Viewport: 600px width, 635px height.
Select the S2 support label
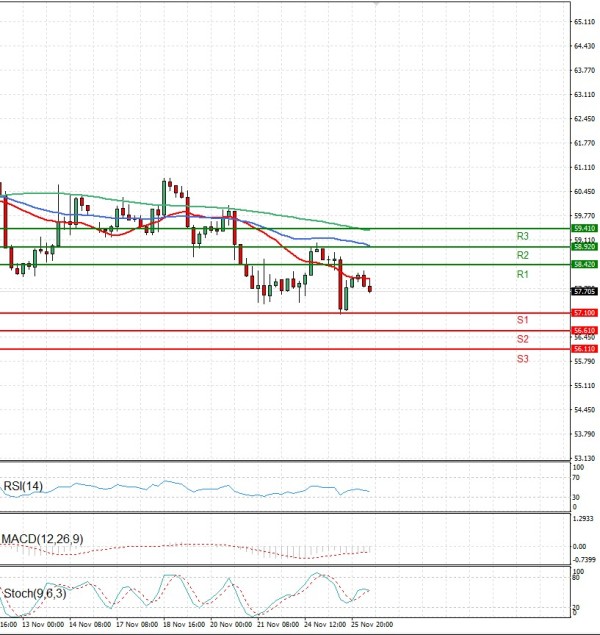pyautogui.click(x=522, y=339)
